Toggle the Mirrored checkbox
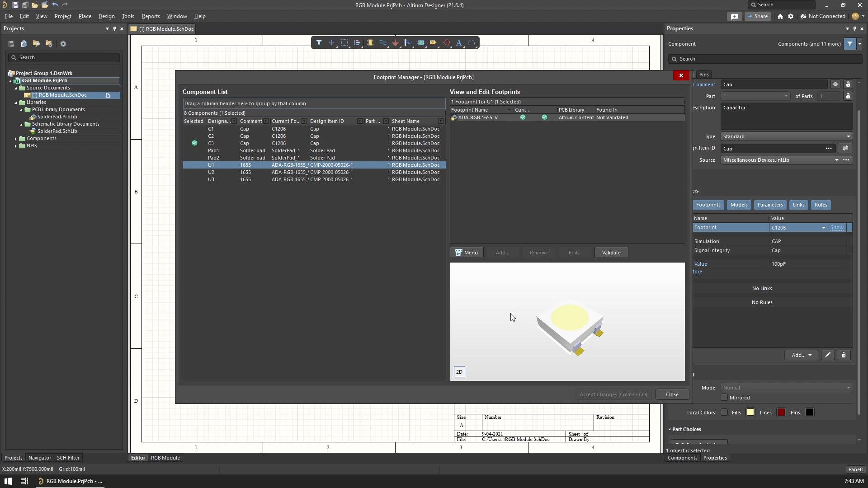 point(724,398)
